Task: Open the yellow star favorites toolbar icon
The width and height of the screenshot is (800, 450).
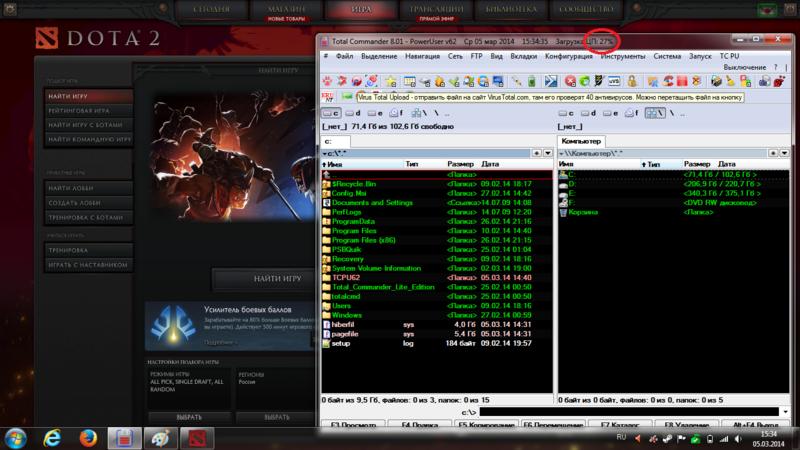Action: pyautogui.click(x=391, y=81)
